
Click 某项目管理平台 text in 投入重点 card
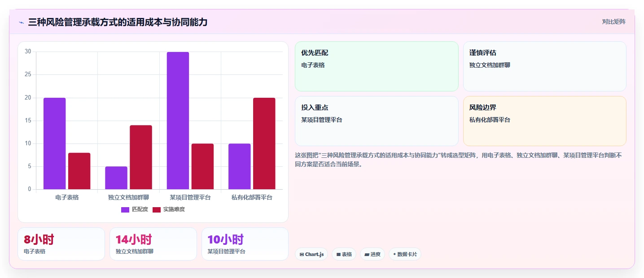tap(322, 120)
